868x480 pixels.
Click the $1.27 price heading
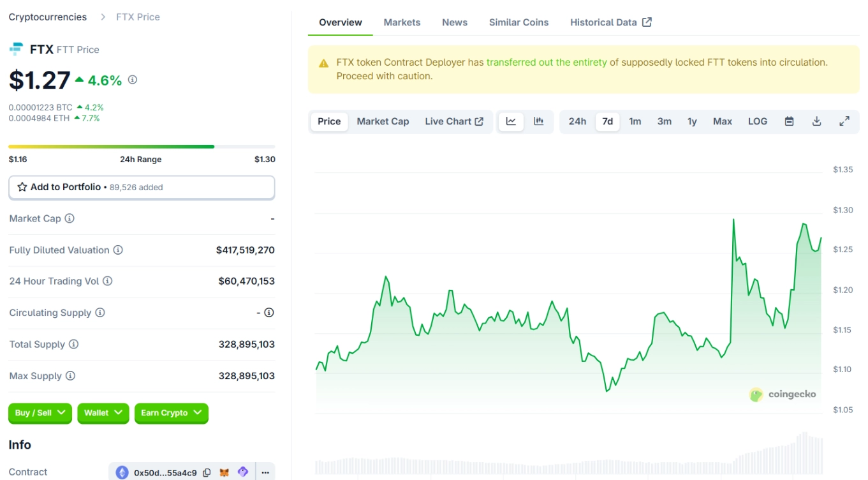click(x=40, y=80)
